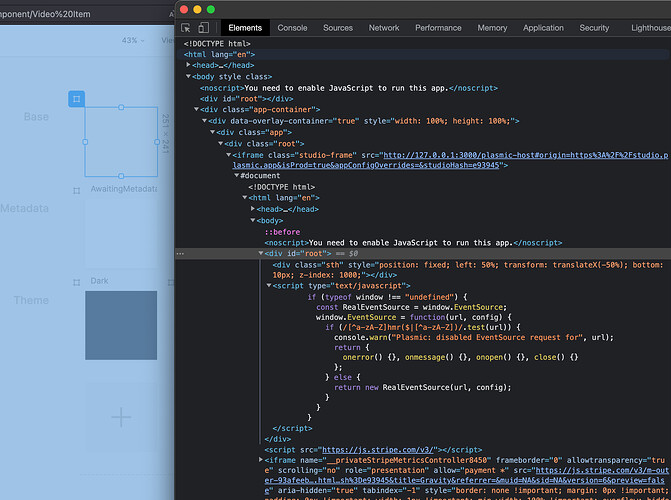Switch to the Network tab

click(x=384, y=28)
